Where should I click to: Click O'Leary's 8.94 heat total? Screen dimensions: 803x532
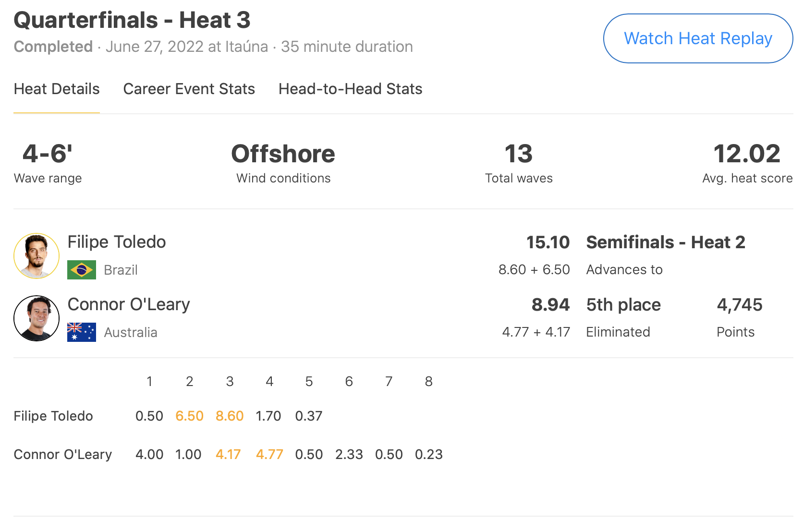(550, 305)
